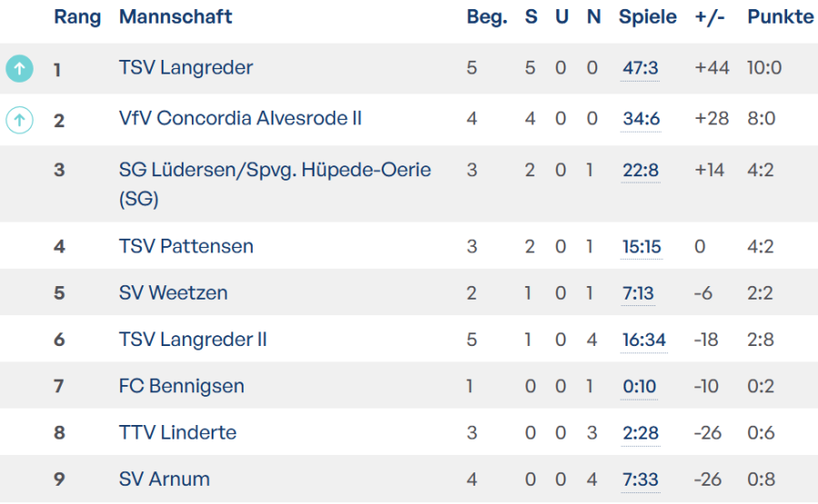Click the 47:3 games score of TSV Langreder

640,68
